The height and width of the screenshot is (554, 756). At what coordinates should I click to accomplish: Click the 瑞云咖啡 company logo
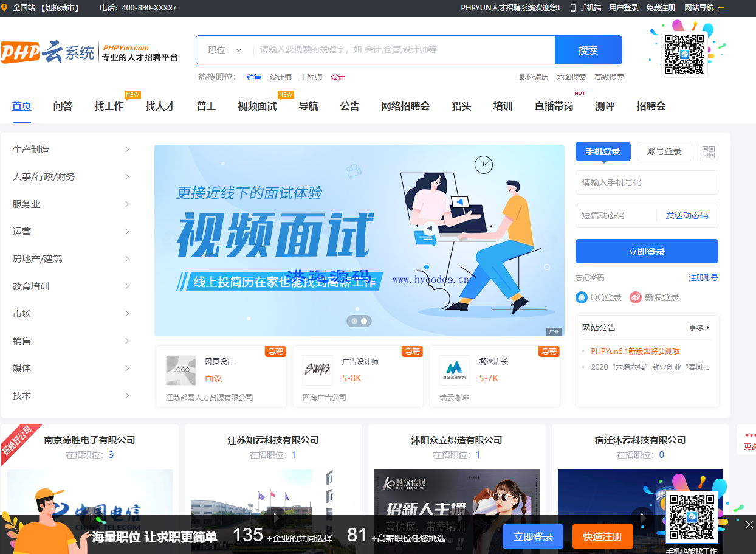tap(455, 370)
